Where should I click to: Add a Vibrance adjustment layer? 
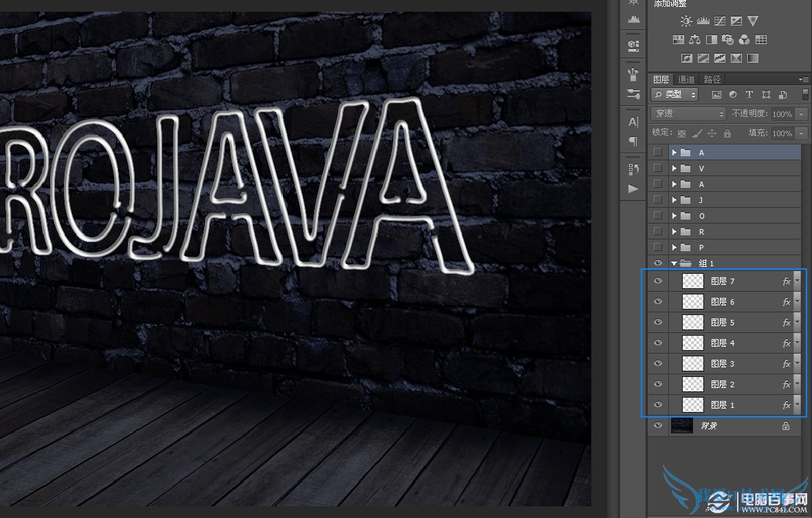coord(753,21)
